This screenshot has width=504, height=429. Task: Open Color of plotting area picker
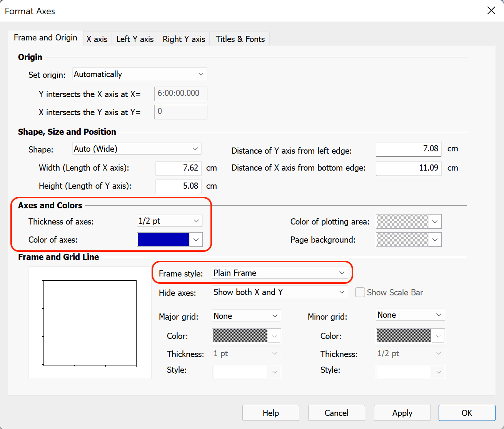pos(409,221)
